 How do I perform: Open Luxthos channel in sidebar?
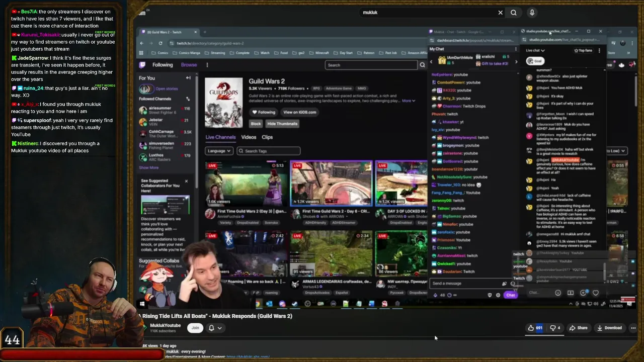pos(166,157)
